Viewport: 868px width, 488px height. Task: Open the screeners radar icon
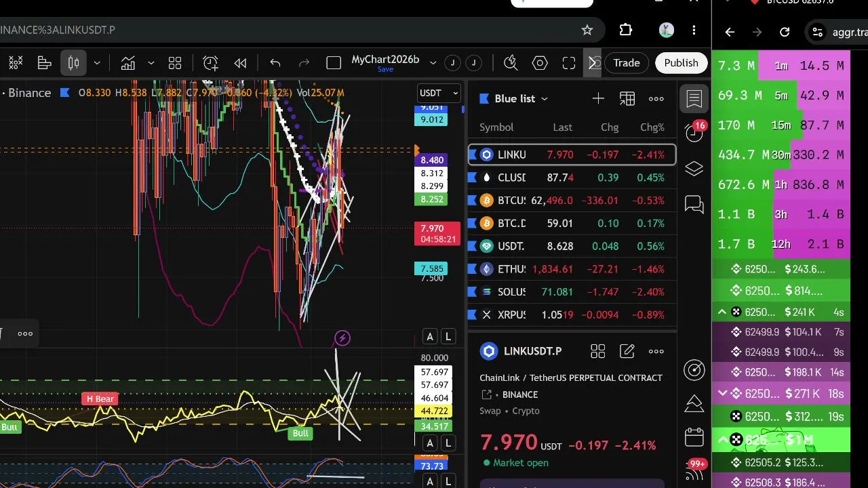click(694, 369)
